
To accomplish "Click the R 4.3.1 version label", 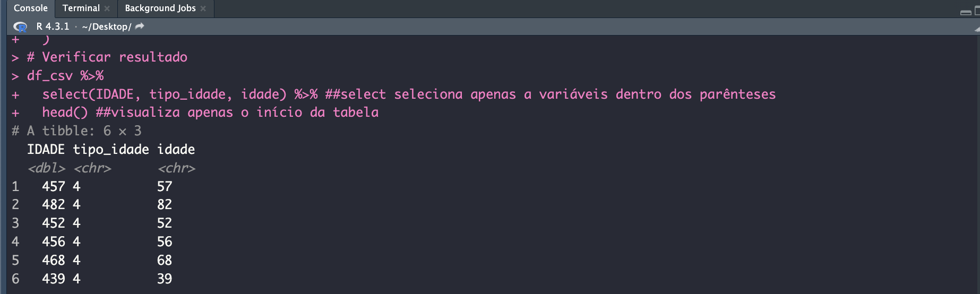I will 53,27.
